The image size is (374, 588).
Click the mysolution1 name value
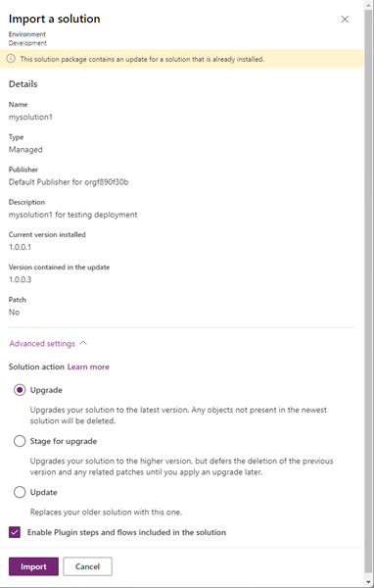click(30, 117)
